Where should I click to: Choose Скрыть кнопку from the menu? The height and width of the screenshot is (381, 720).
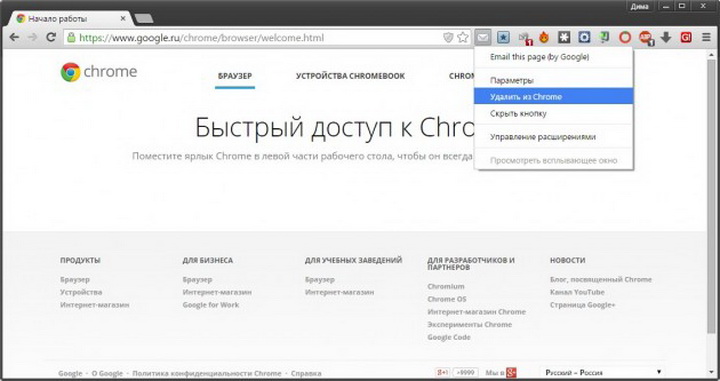pyautogui.click(x=554, y=113)
